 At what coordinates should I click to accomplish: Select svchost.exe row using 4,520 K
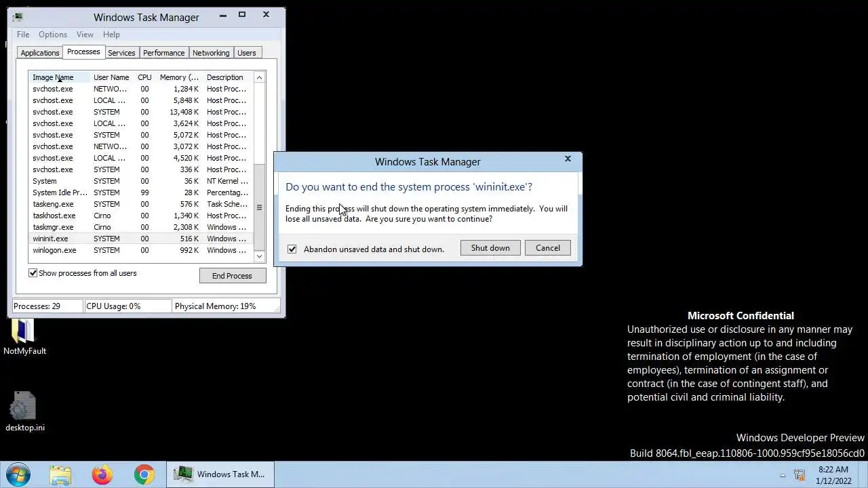click(x=141, y=158)
